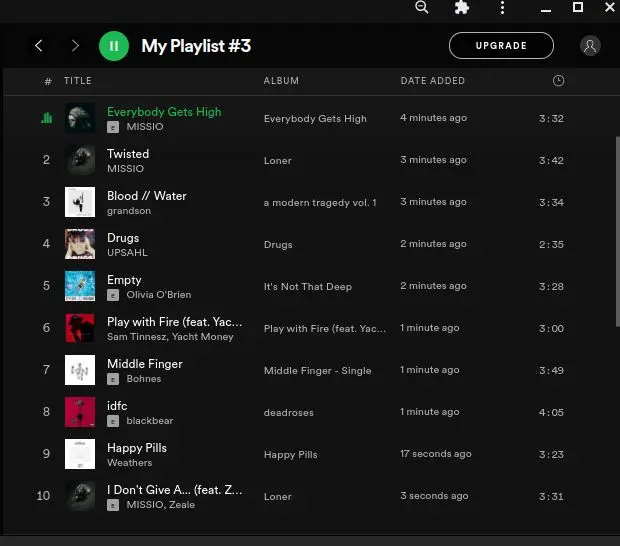Open album deadroses
620x546 pixels.
coord(289,412)
